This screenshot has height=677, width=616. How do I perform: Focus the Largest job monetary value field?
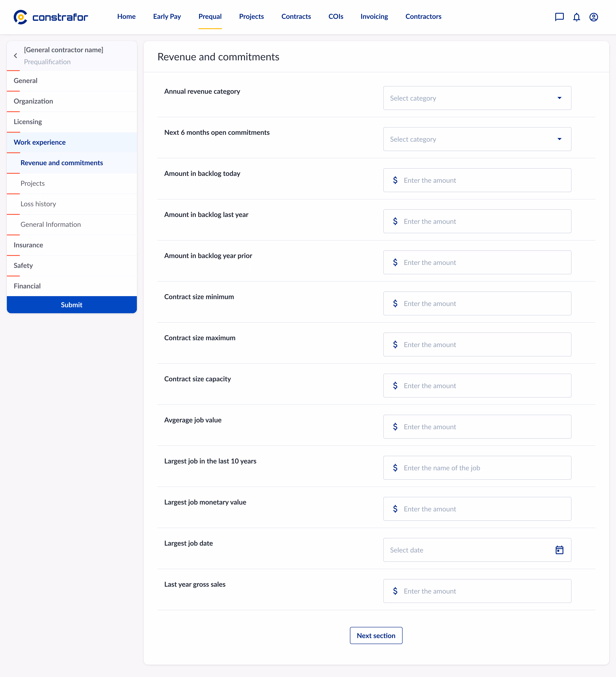pos(477,509)
